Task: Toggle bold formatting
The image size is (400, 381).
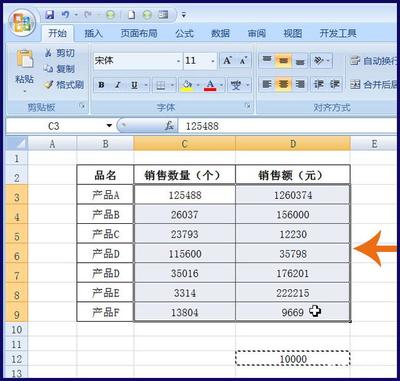Action: [101, 85]
